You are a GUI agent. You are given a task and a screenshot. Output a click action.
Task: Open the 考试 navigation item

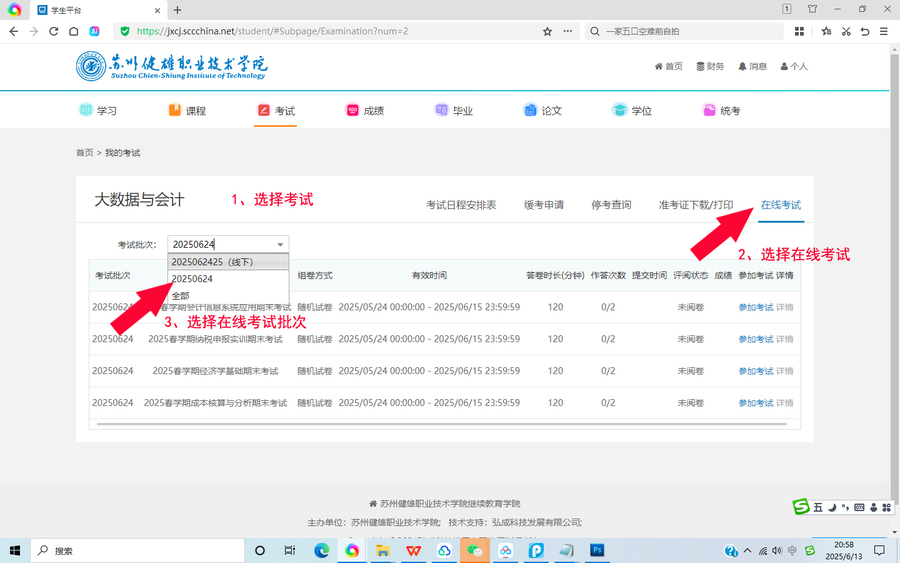click(276, 110)
